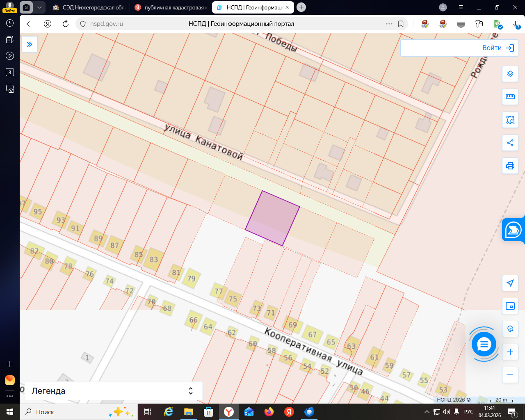Click the share map icon
This screenshot has height=420, width=525.
(510, 143)
